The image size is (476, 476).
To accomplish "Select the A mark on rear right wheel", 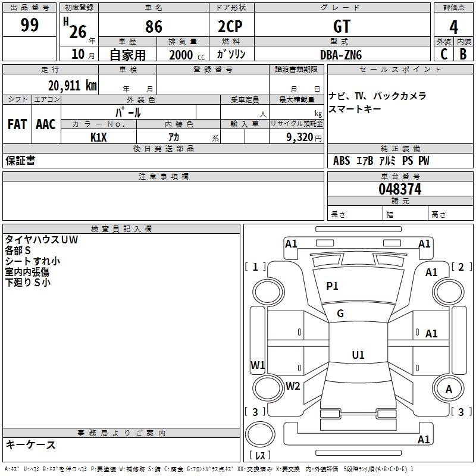I will [449, 389].
